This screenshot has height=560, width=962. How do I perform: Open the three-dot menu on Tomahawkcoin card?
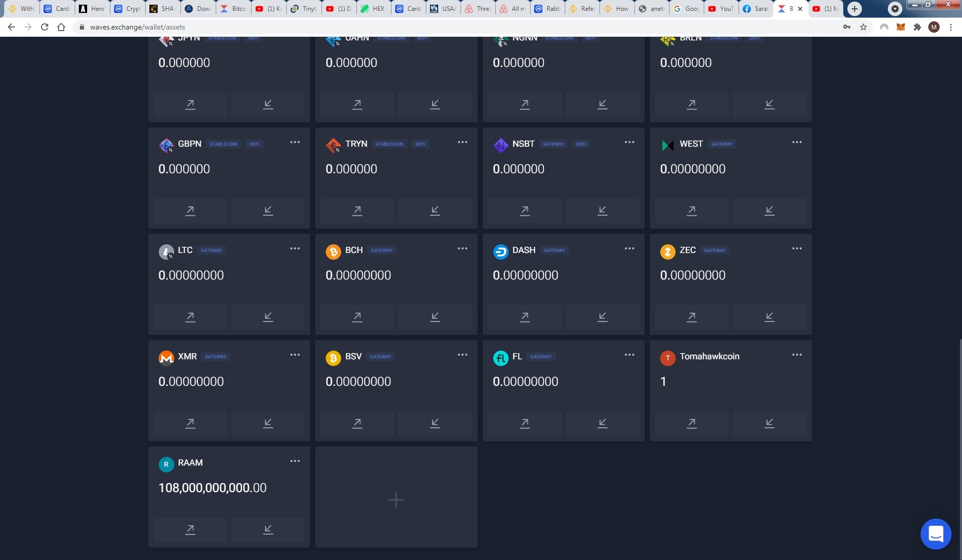pos(797,355)
